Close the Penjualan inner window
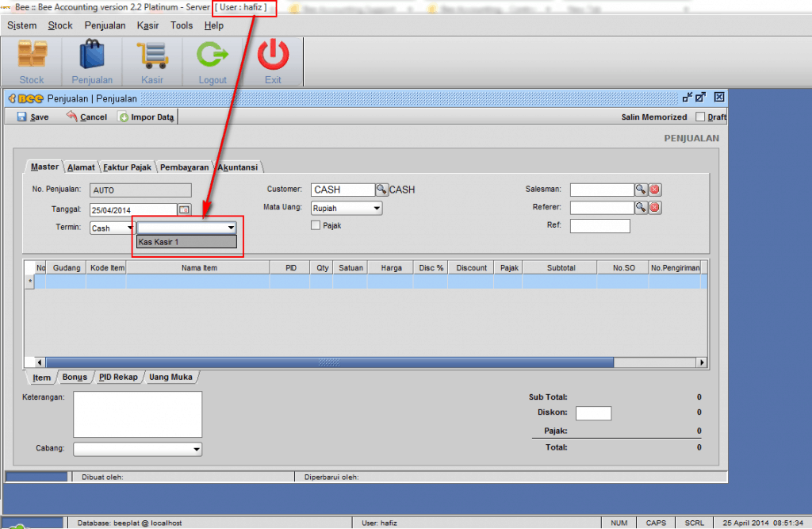812x529 pixels. tap(719, 97)
